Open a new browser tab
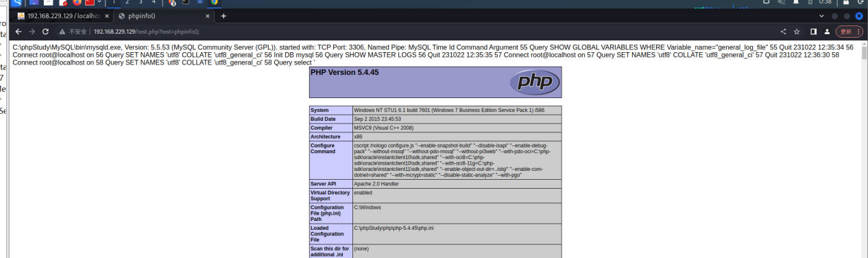The height and width of the screenshot is (258, 868). 224,16
